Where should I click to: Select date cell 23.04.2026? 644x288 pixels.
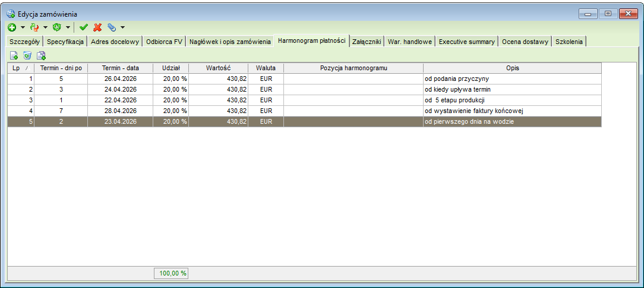coord(121,121)
